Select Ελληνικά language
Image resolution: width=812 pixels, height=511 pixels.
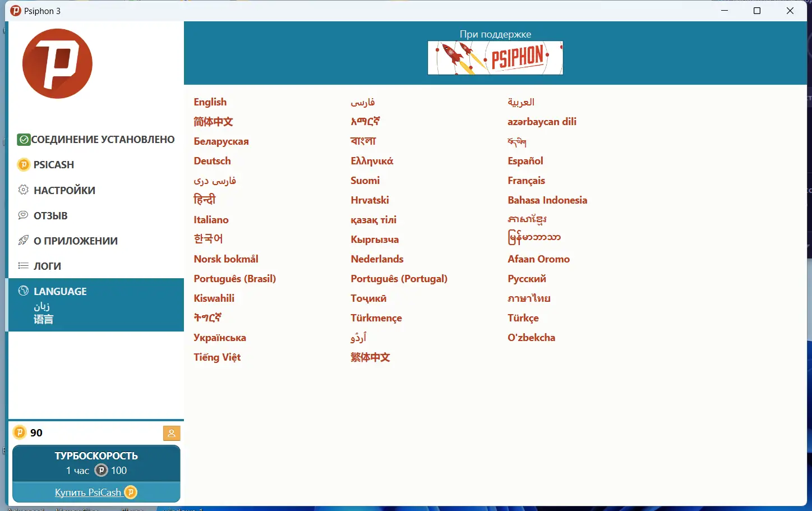pos(372,161)
